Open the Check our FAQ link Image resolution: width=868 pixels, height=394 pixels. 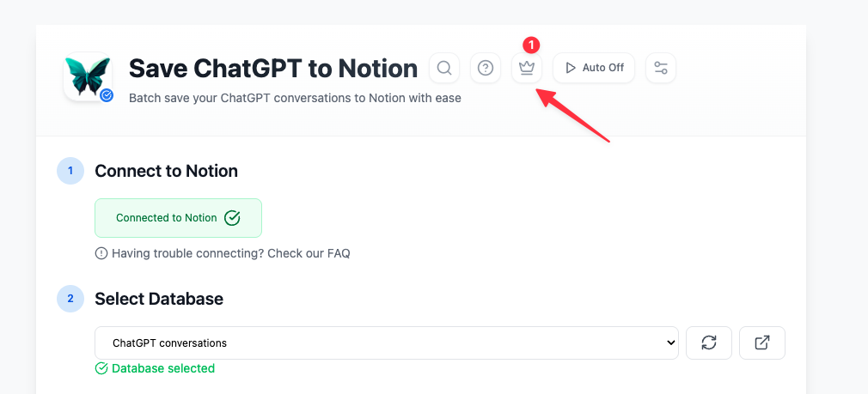coord(309,253)
